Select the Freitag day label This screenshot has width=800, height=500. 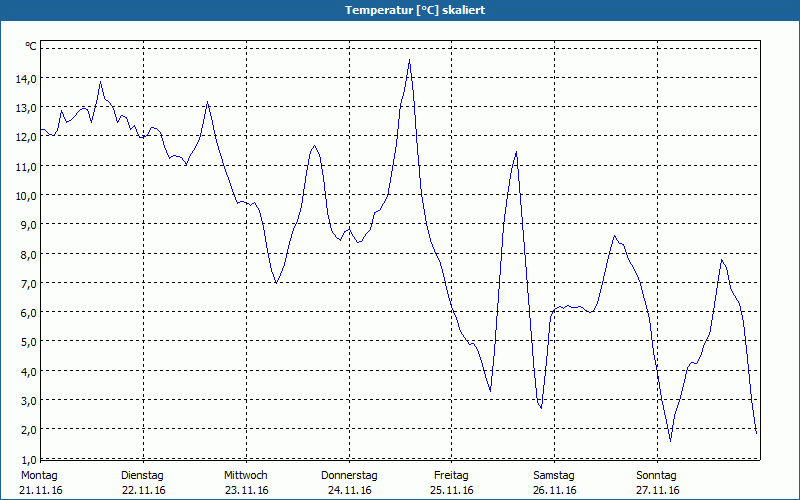(x=451, y=476)
